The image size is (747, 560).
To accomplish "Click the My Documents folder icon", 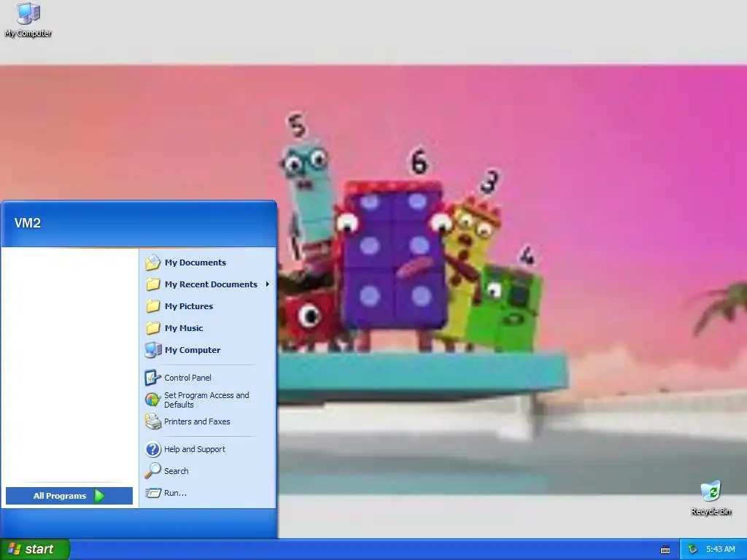I will click(x=153, y=262).
